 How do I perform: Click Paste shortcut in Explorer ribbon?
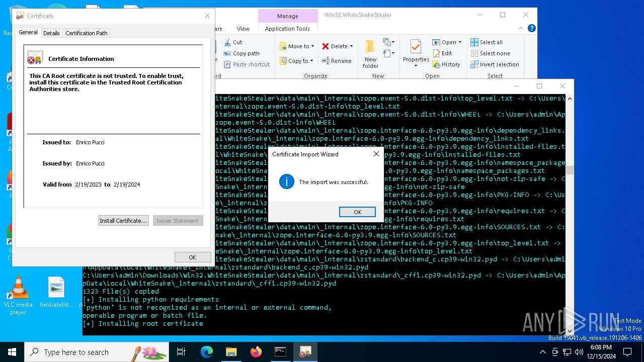click(x=247, y=64)
